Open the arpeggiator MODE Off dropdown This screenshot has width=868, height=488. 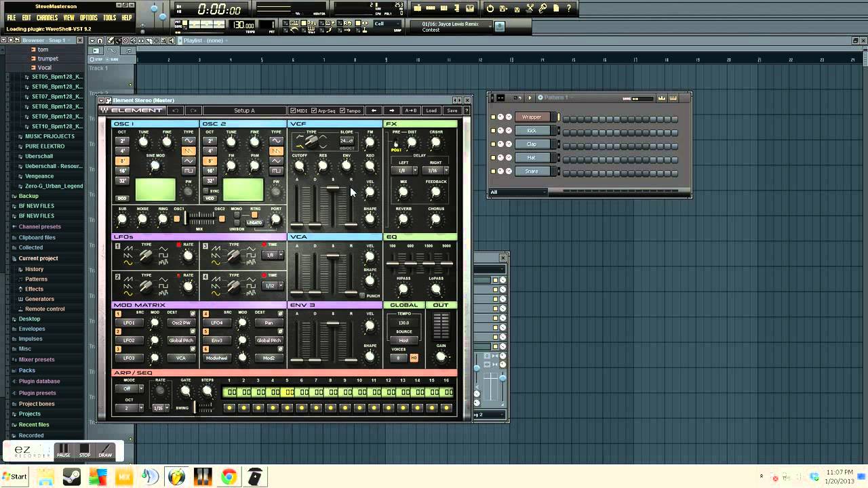pyautogui.click(x=129, y=389)
